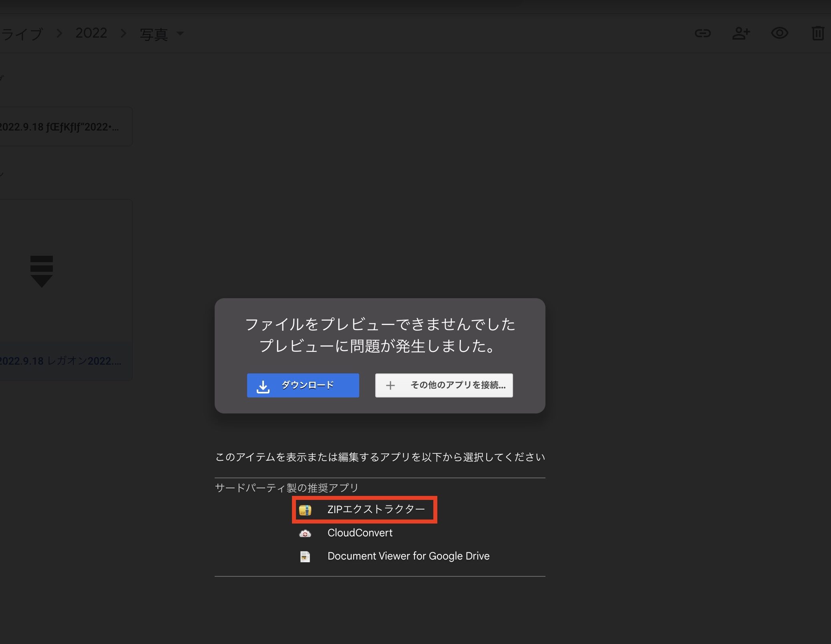The width and height of the screenshot is (831, 644).
Task: Open with Document Viewer for Google Drive
Action: pyautogui.click(x=408, y=556)
